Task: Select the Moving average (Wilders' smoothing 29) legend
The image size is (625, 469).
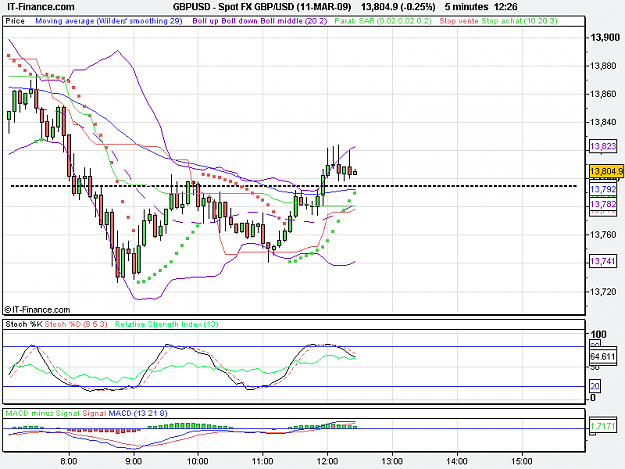Action: [108, 21]
